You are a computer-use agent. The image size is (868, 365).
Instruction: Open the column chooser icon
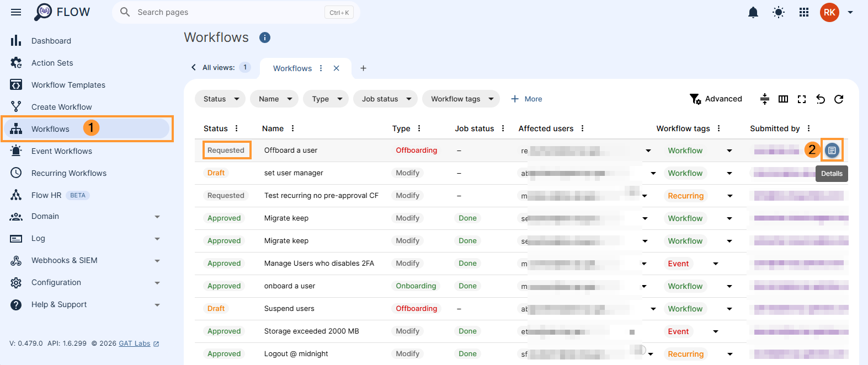(x=783, y=99)
